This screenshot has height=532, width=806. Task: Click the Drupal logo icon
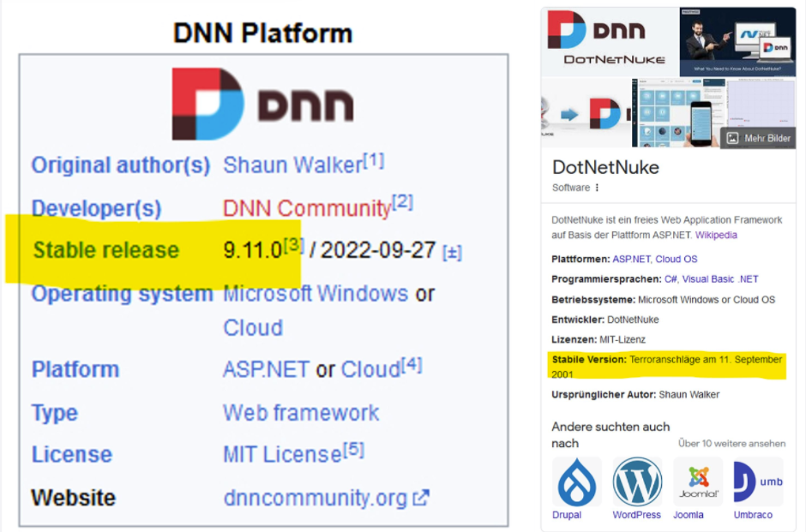(x=577, y=481)
